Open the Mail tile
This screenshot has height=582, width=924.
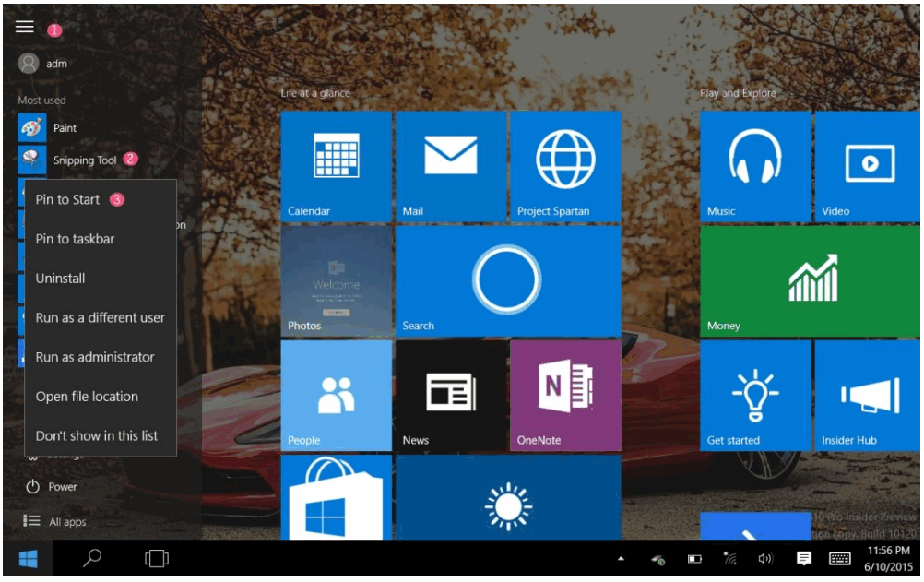point(450,166)
